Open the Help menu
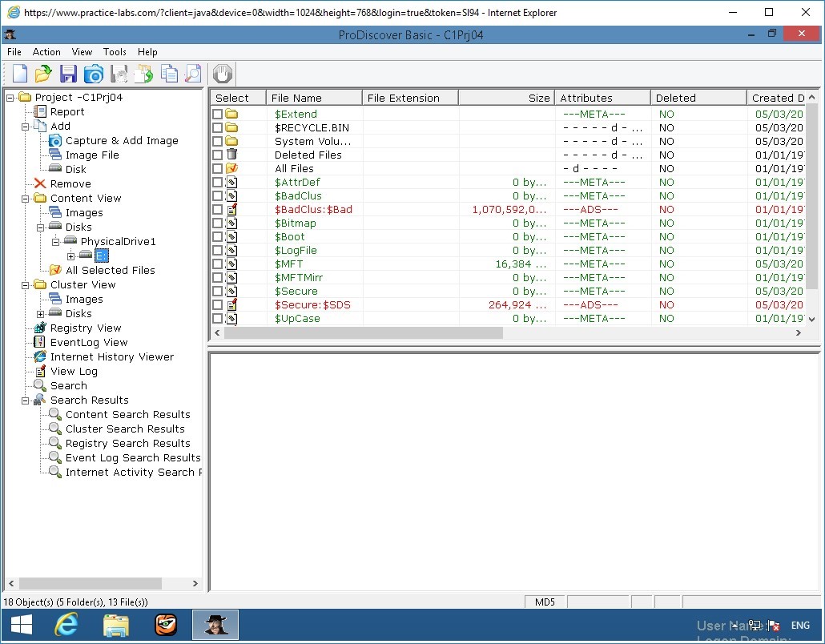The image size is (825, 644). tap(147, 51)
